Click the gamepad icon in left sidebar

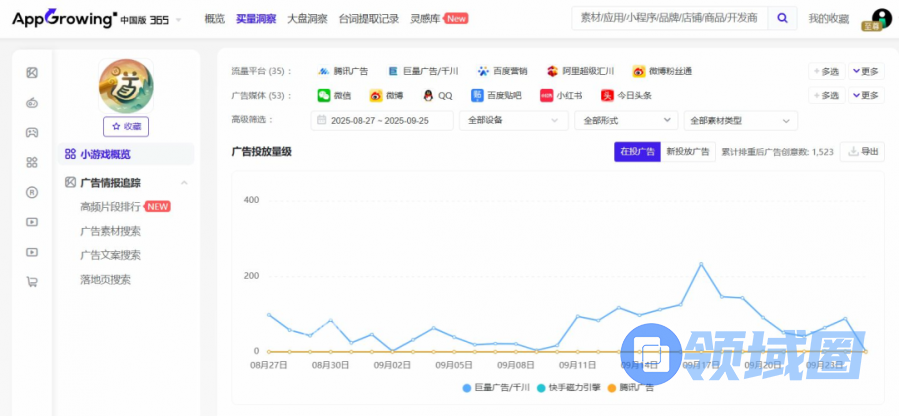32,132
